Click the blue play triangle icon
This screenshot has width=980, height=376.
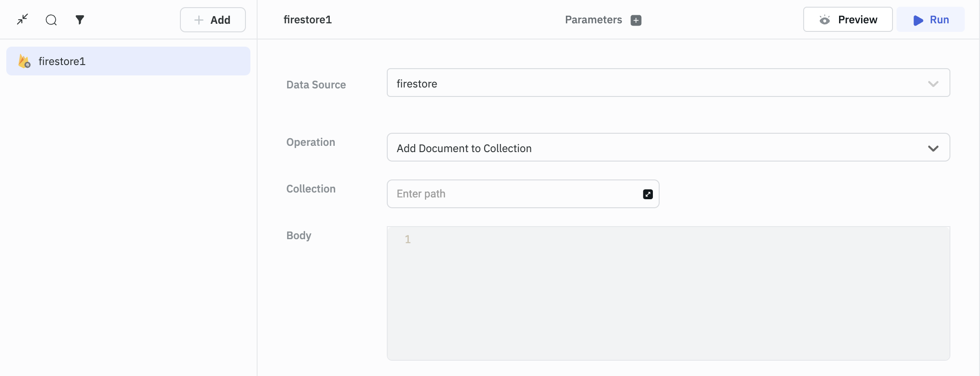pos(918,20)
